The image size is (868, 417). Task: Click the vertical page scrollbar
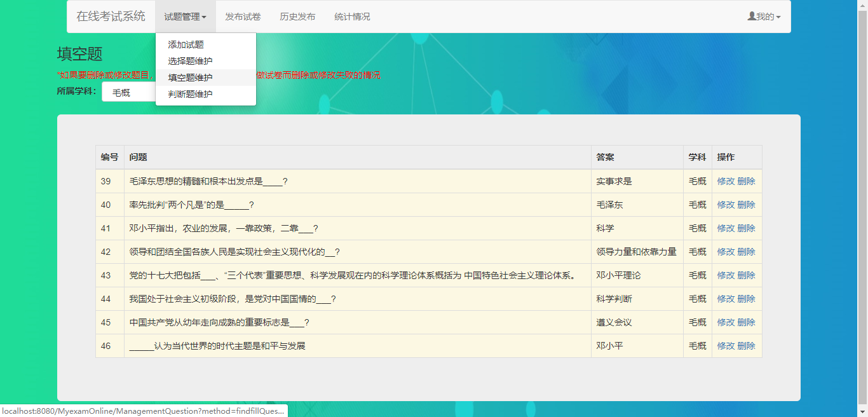[862, 208]
